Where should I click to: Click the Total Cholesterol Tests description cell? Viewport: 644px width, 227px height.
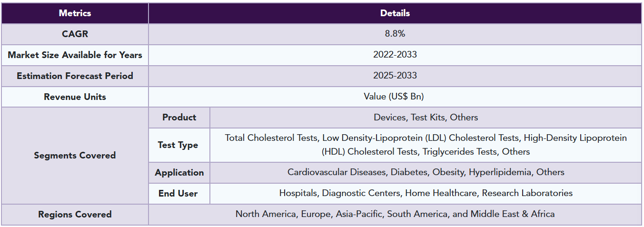[x=426, y=145]
